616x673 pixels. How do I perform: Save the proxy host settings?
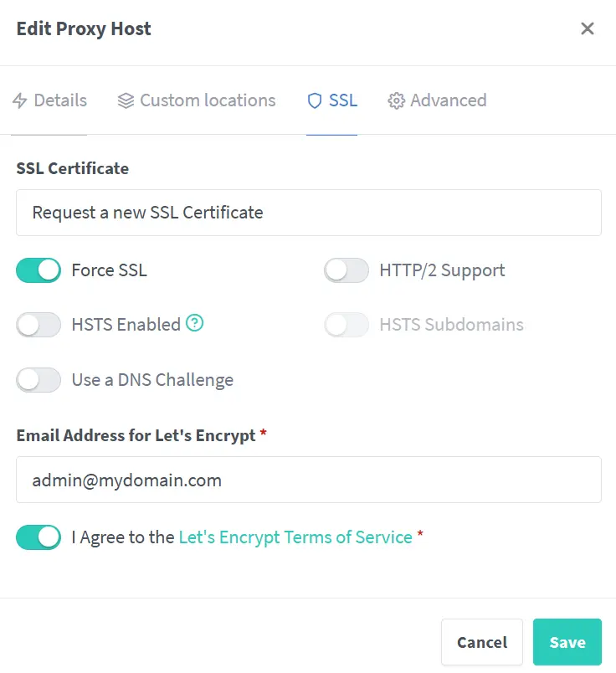click(567, 642)
